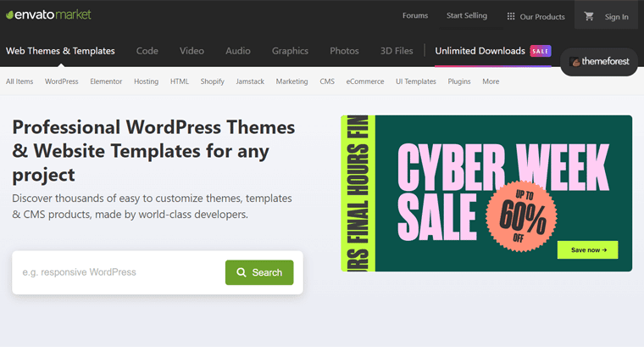The width and height of the screenshot is (644, 347).
Task: Open the Elementor submenu
Action: pos(106,81)
